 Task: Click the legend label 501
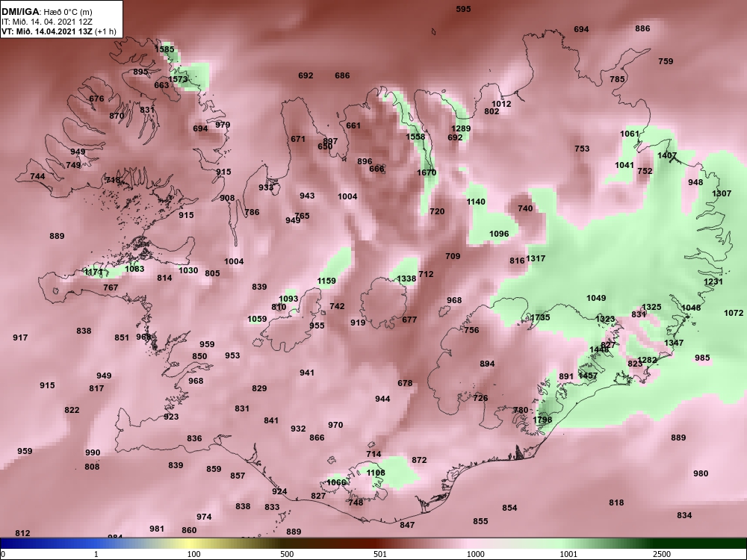380,554
